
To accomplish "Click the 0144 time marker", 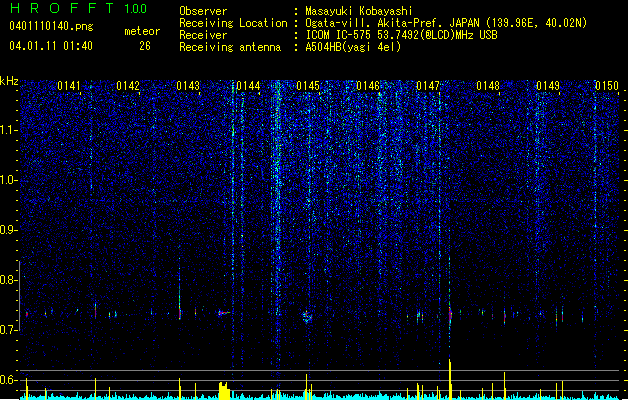I will coord(248,86).
